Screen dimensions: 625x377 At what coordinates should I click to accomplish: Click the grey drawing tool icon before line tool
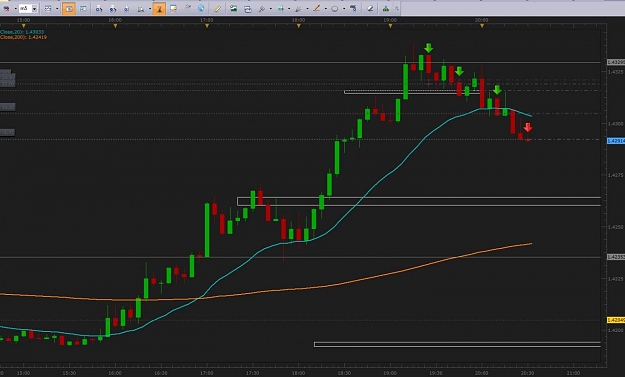[298, 8]
